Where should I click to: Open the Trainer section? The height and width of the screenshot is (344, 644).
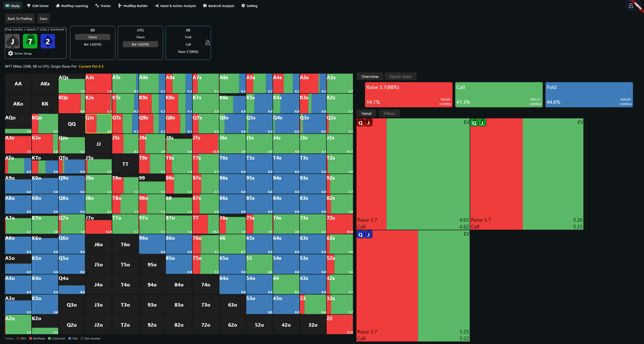coord(103,6)
